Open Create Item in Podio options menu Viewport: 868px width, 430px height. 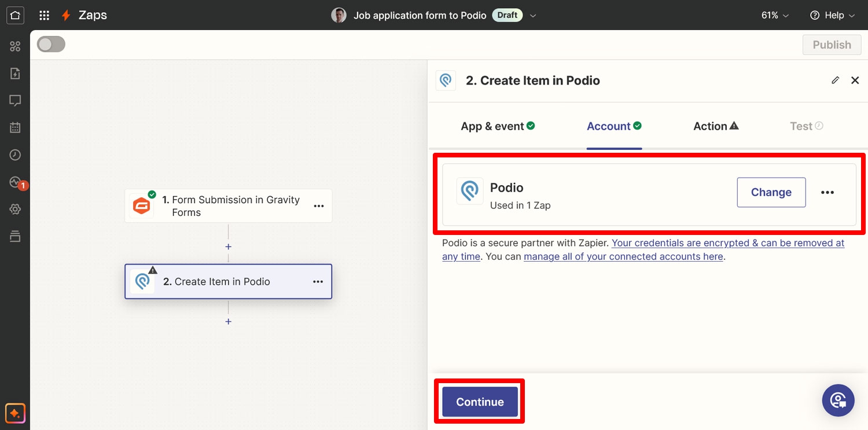point(318,282)
